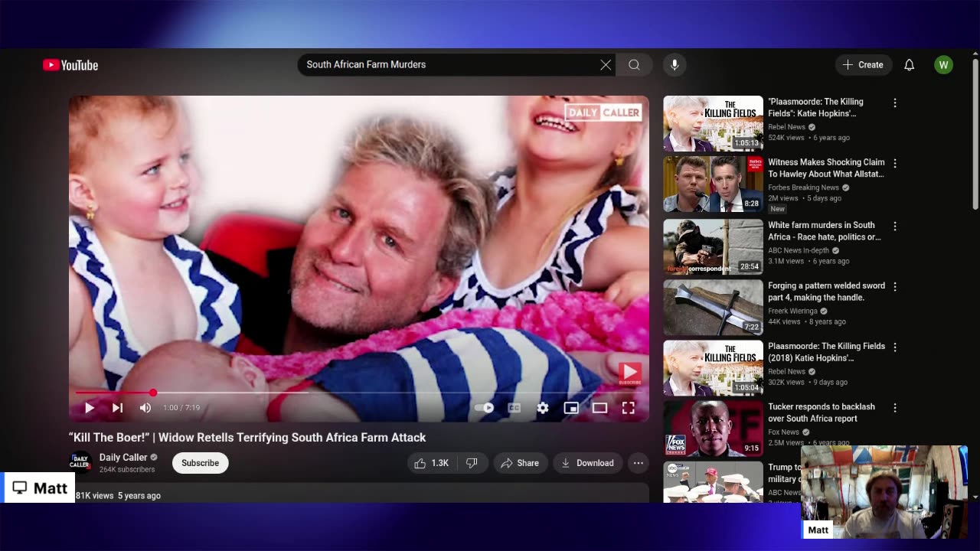Image resolution: width=980 pixels, height=551 pixels.
Task: Open options menu for Witness Makes Shocking Claim
Action: click(894, 163)
